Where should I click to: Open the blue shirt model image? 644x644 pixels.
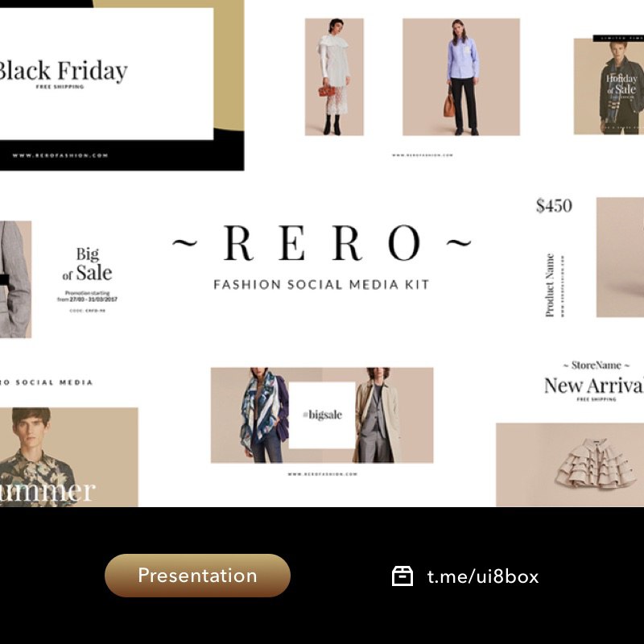coord(460,76)
